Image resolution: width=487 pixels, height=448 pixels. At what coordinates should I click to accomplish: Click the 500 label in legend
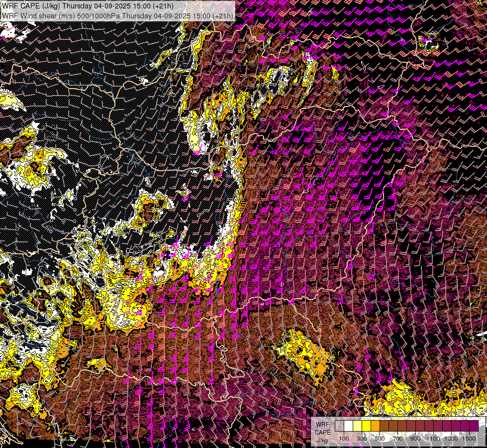pos(380,439)
